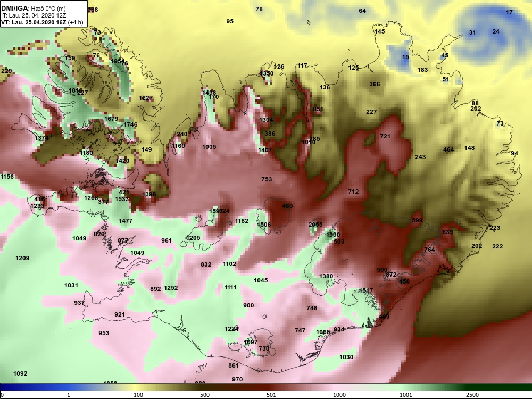Click the value 1398 on the map
Image resolution: width=532 pixels, height=399 pixels.
tap(149, 194)
